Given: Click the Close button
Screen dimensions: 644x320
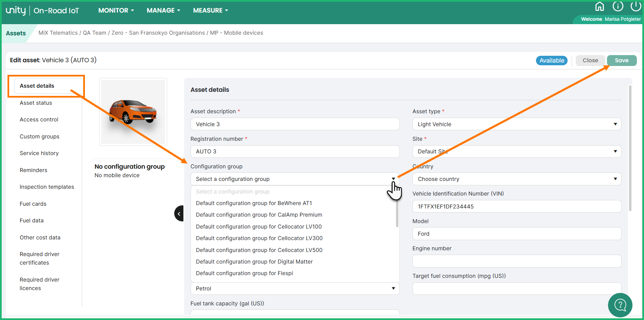Looking at the screenshot, I should click(590, 61).
